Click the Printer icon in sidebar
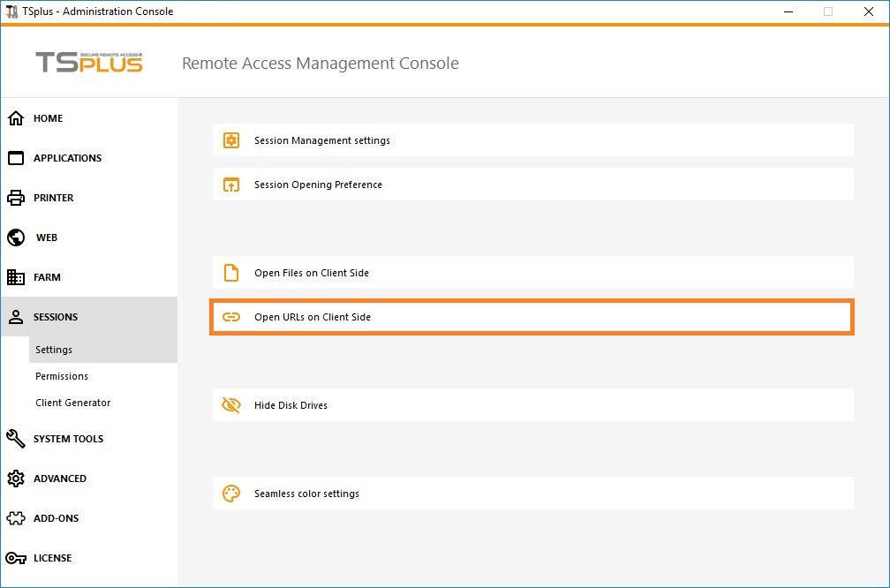 click(x=16, y=198)
